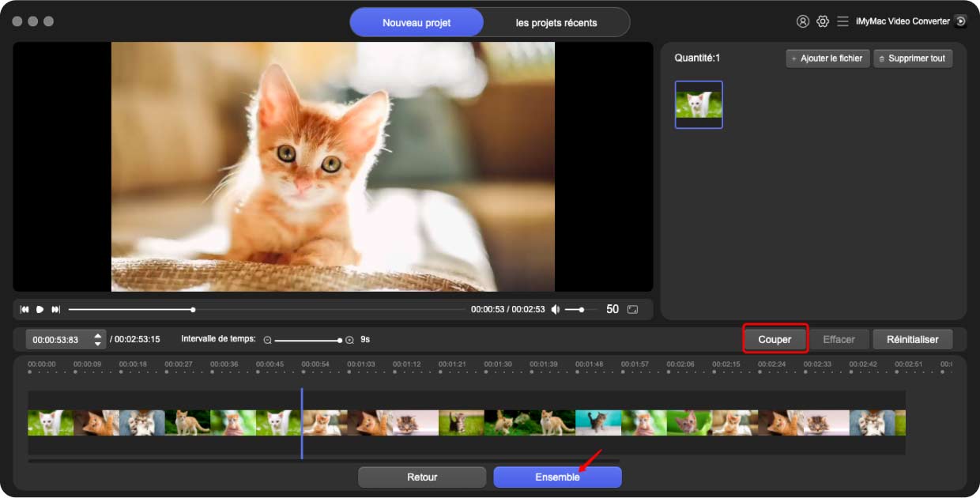Toggle fullscreen preview icon
Viewport: 980px width, 498px height.
633,309
